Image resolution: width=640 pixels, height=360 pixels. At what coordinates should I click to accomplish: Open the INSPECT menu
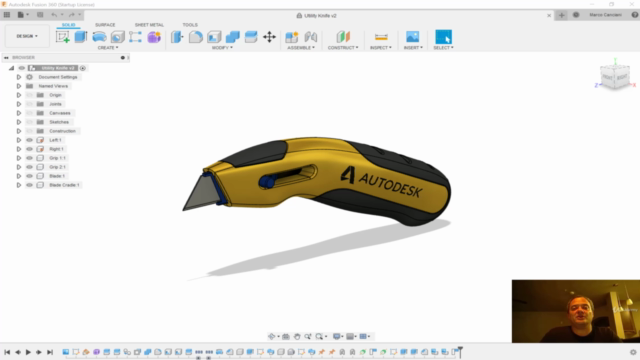380,48
